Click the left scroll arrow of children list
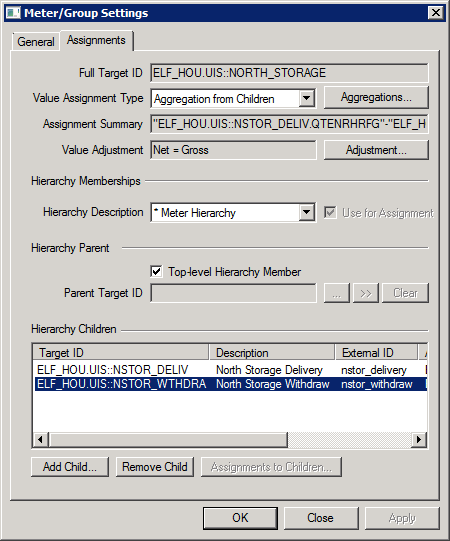Screen dimensions: 450x541 [41, 440]
